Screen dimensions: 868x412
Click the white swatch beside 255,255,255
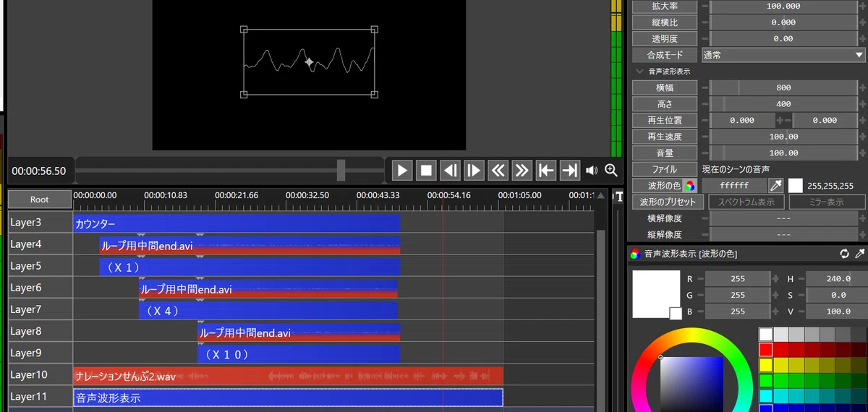click(796, 186)
